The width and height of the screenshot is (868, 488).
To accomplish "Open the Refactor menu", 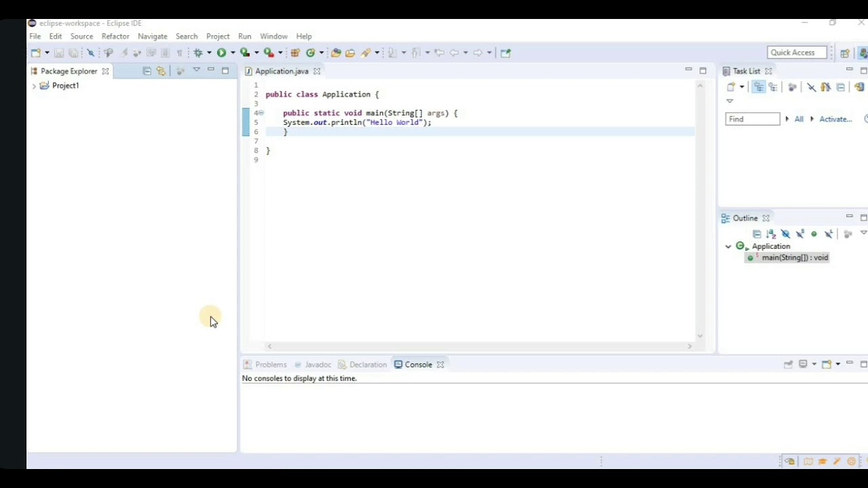I will (115, 37).
